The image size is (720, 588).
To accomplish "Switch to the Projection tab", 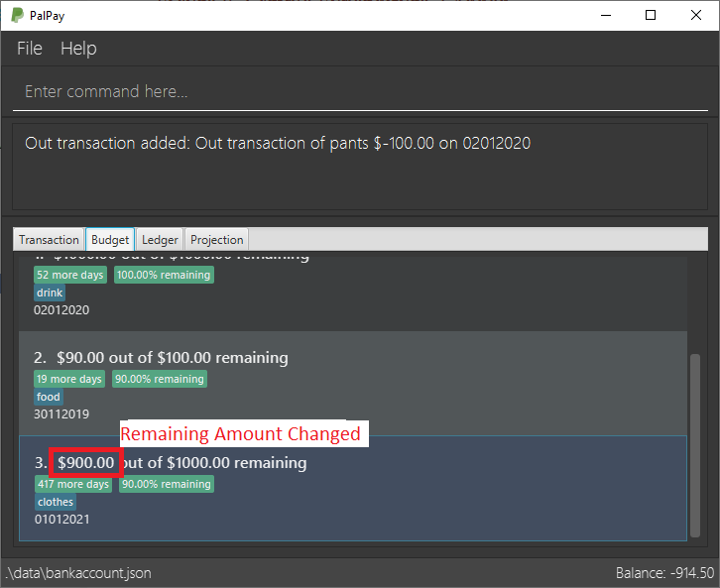I will pyautogui.click(x=217, y=240).
